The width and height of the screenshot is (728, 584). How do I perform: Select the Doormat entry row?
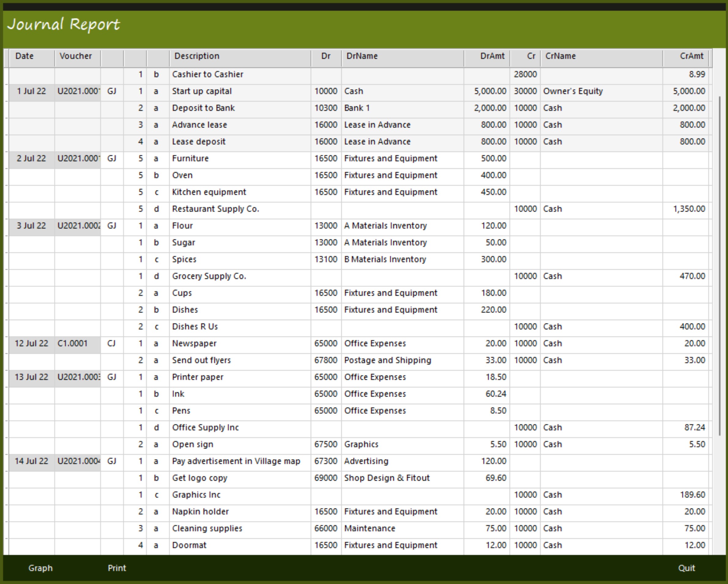[189, 545]
